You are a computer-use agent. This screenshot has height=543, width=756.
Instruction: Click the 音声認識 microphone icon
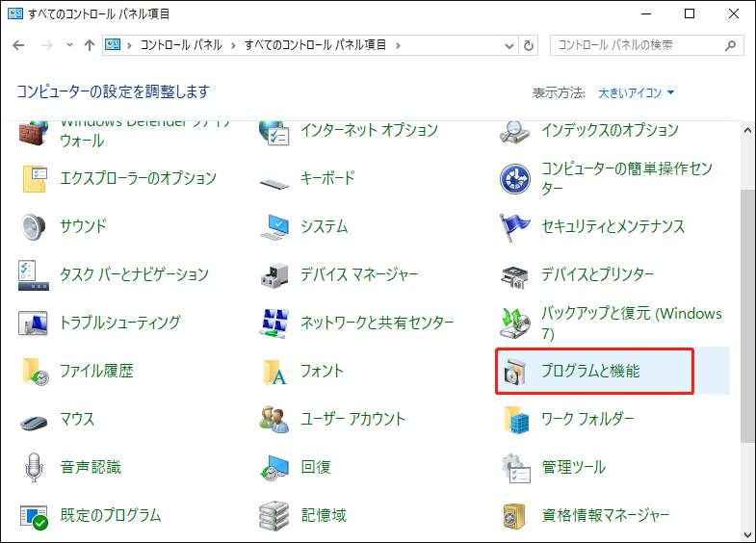point(34,467)
